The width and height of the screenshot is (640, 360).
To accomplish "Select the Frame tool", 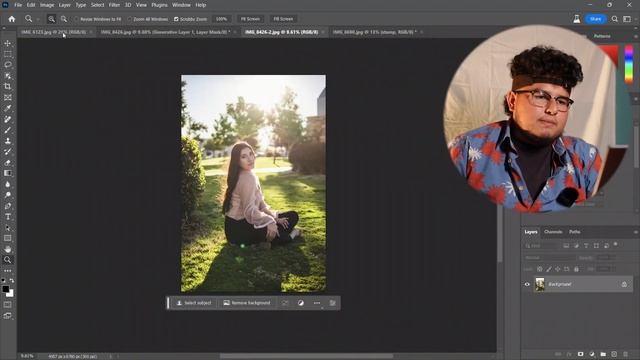I will pos(7,98).
